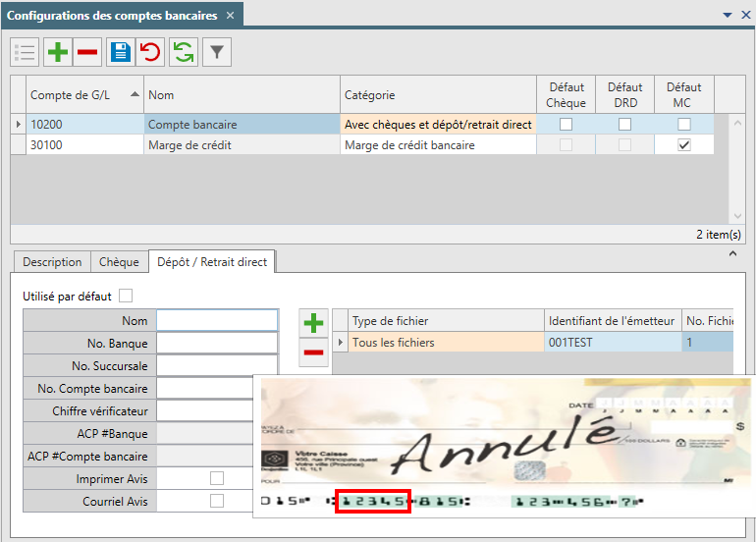
Task: Select the Avec chèques et dépôt/retrait direct cell
Action: 438,125
